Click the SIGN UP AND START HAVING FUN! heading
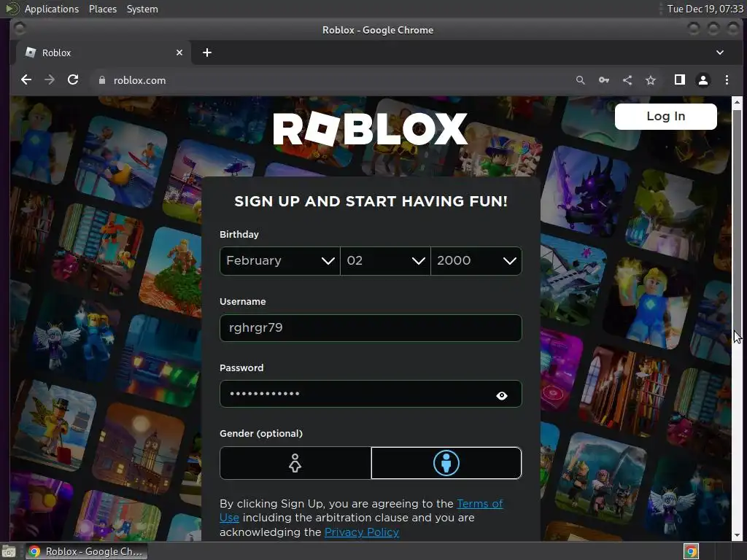 click(x=371, y=201)
